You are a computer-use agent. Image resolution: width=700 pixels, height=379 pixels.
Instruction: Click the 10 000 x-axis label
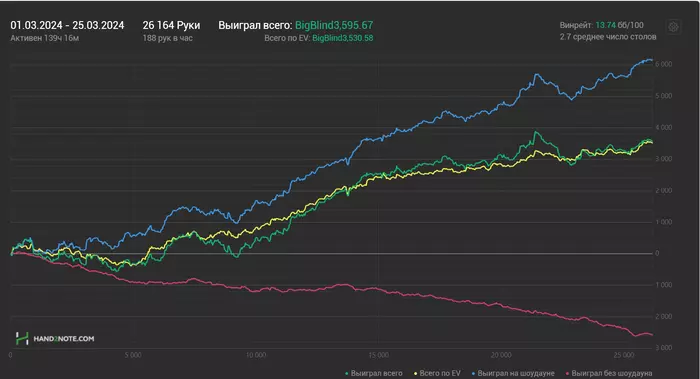coord(256,355)
